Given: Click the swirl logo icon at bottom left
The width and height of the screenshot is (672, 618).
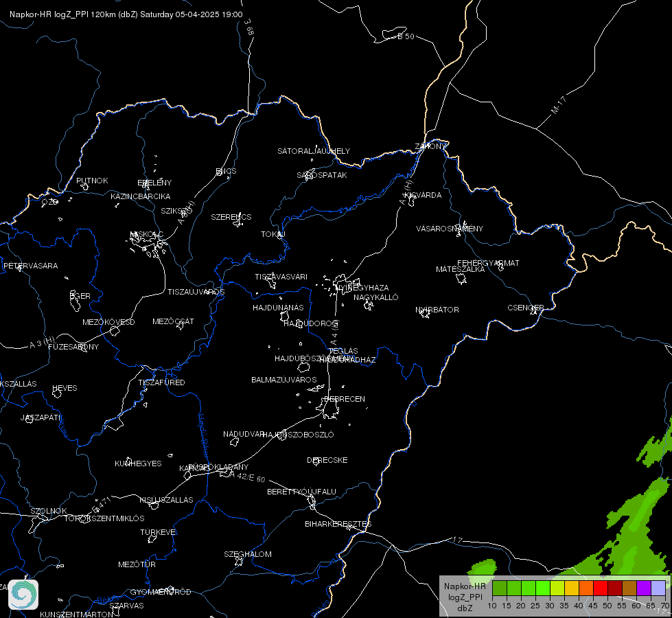Looking at the screenshot, I should click(x=23, y=594).
